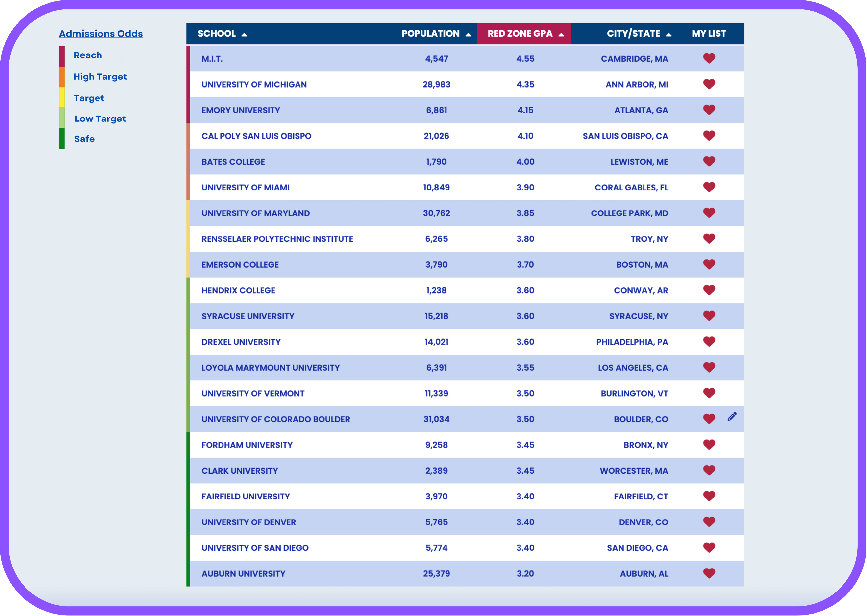Select the High Target legend label

coord(100,77)
